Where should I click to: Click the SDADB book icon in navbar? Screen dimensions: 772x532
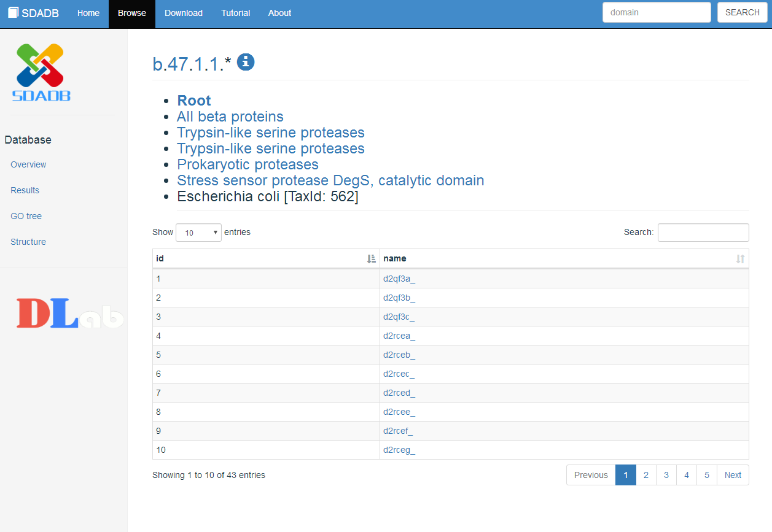(14, 13)
